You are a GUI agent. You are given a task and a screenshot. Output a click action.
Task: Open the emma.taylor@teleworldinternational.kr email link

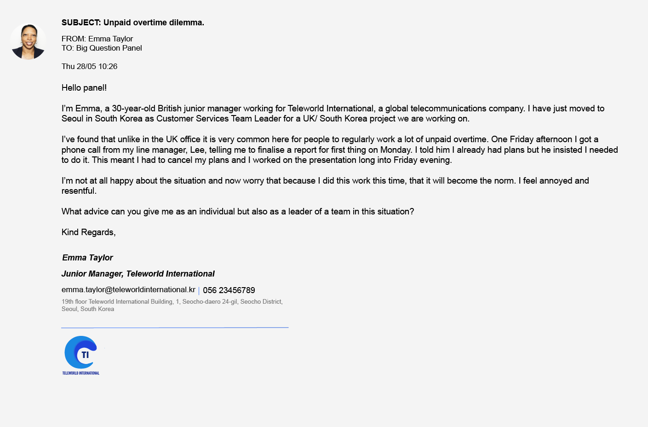(128, 290)
